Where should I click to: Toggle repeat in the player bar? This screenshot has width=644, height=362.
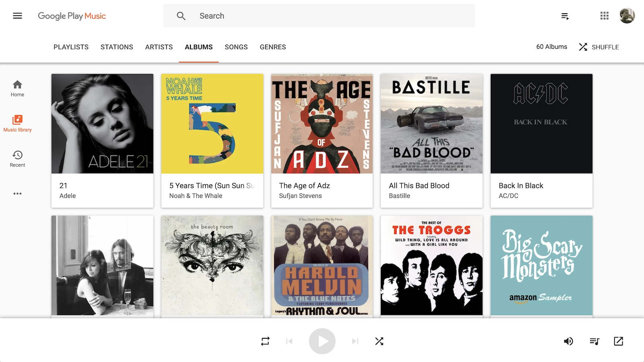(265, 341)
